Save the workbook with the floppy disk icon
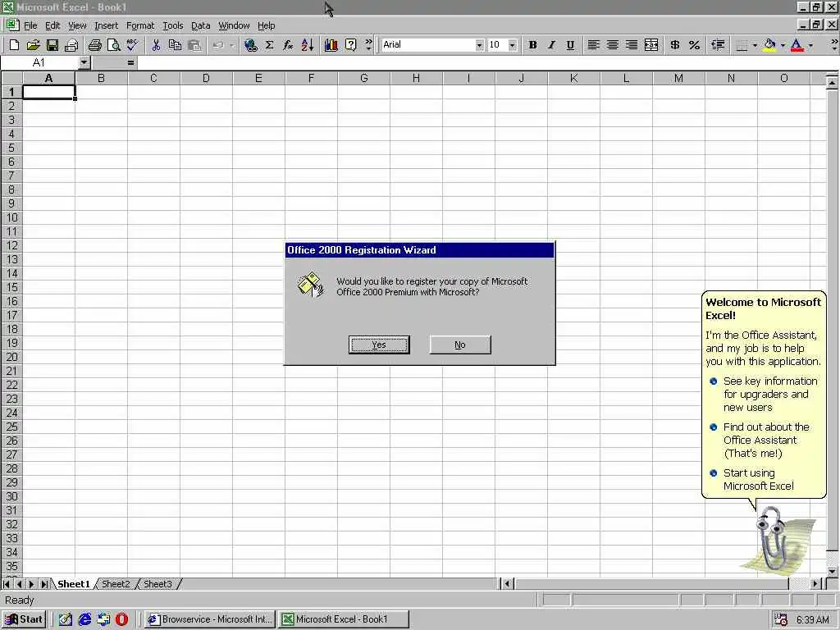Image resolution: width=840 pixels, height=630 pixels. pyautogui.click(x=52, y=45)
